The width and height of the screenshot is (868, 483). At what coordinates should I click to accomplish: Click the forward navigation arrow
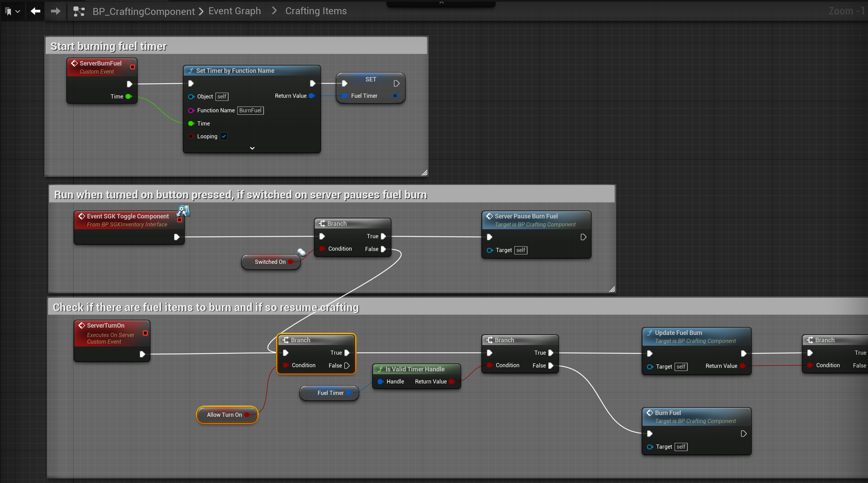(55, 11)
